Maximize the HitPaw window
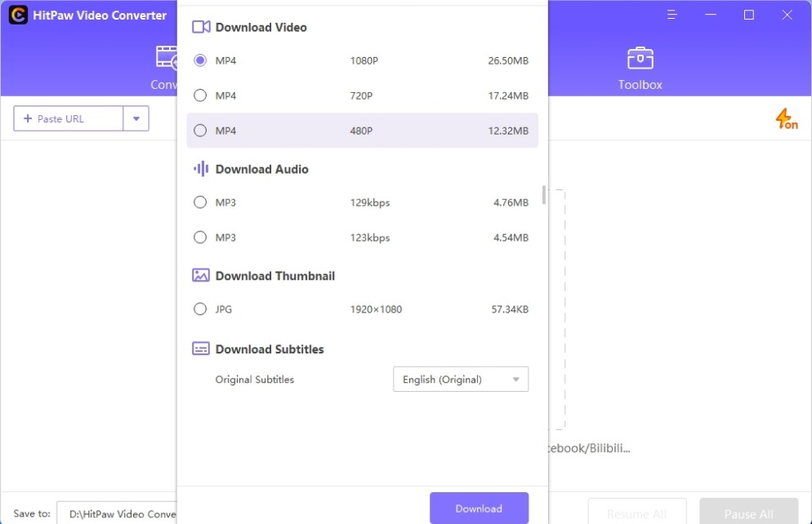The width and height of the screenshot is (812, 524). [x=749, y=15]
